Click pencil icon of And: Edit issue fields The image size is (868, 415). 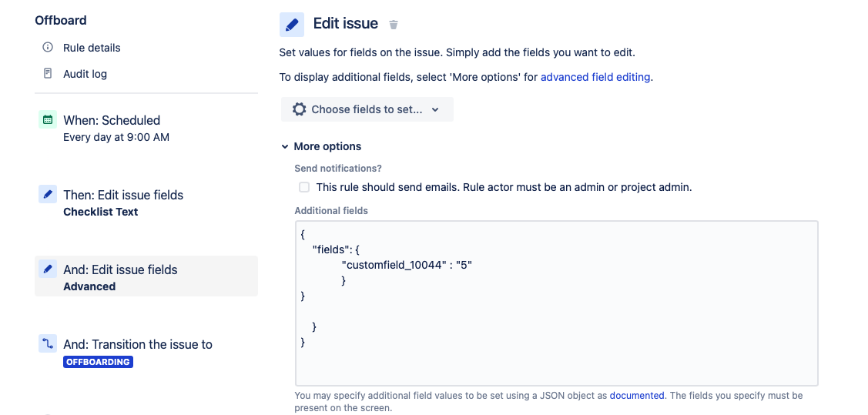pos(48,269)
